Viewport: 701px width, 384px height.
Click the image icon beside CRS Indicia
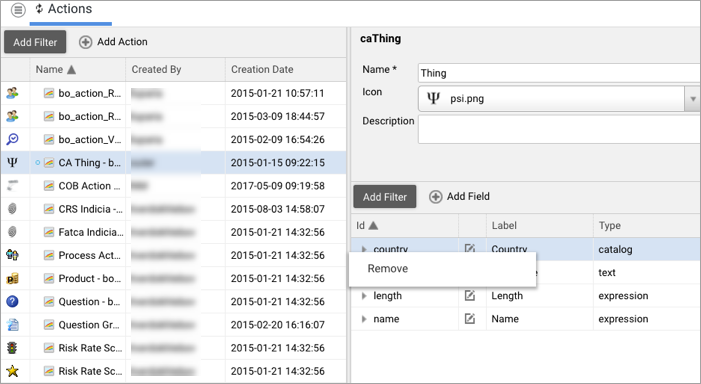49,209
